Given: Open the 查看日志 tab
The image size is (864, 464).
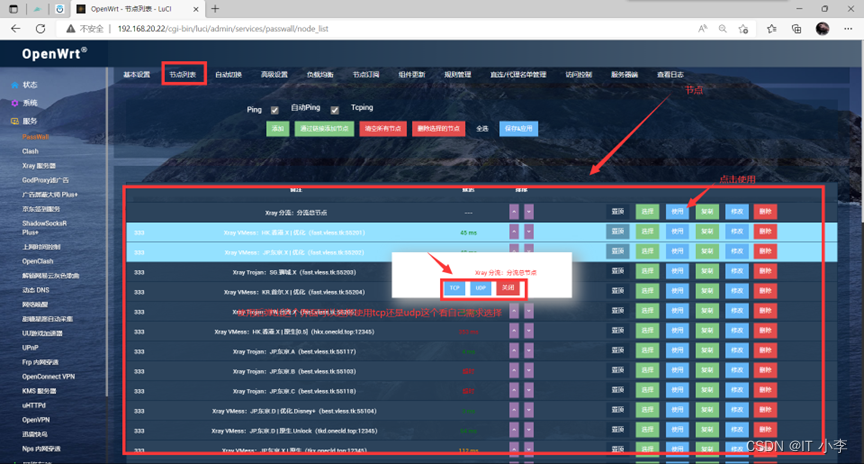Looking at the screenshot, I should [x=670, y=74].
